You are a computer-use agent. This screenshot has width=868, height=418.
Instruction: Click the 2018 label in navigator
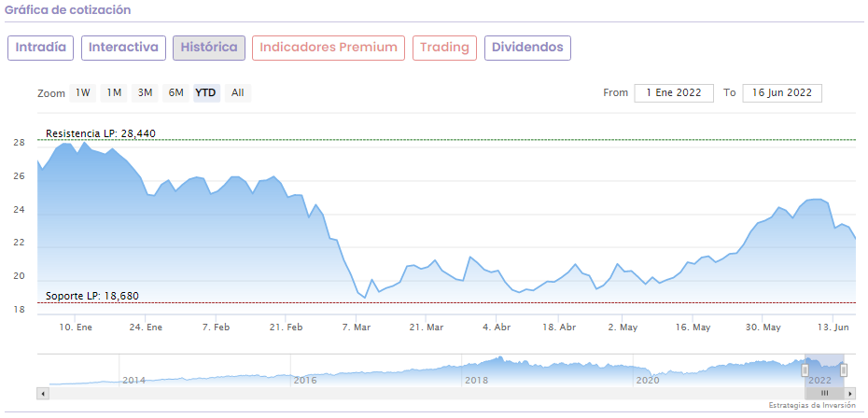click(x=475, y=381)
